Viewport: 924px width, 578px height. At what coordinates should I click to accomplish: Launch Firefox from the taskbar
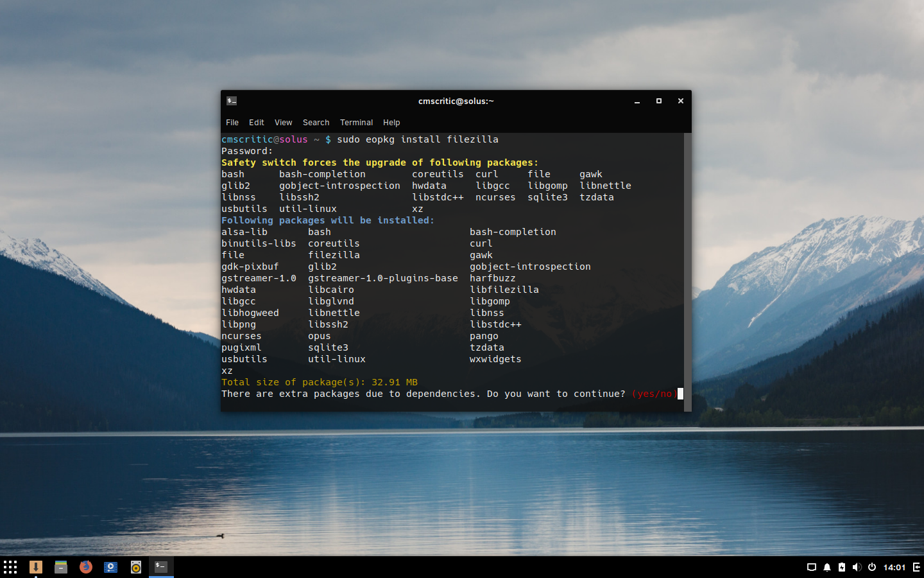click(x=86, y=567)
